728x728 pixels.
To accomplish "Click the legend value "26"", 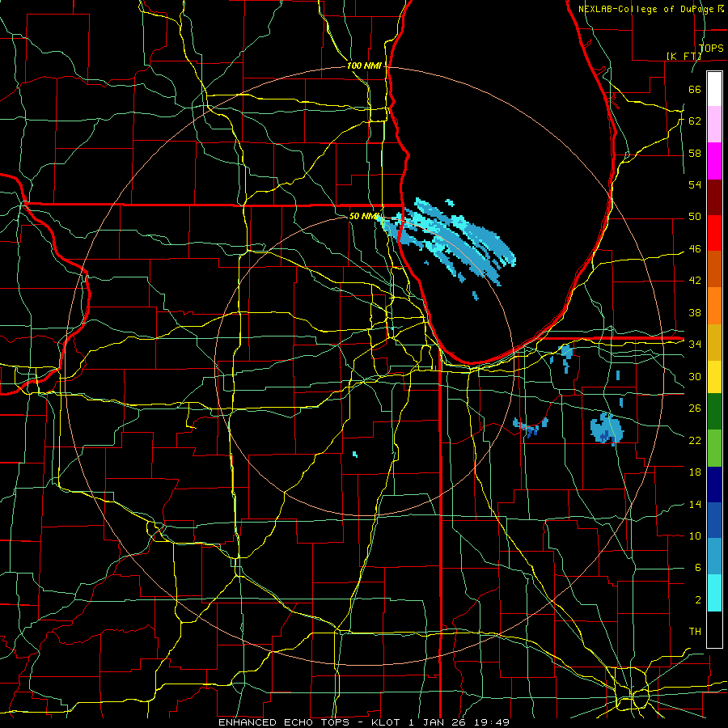I will point(695,408).
